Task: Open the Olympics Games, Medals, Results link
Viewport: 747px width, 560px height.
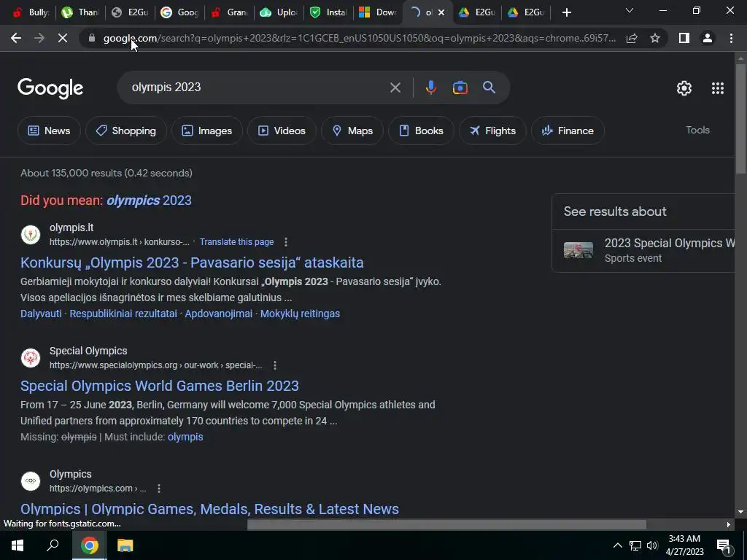Action: [209, 509]
